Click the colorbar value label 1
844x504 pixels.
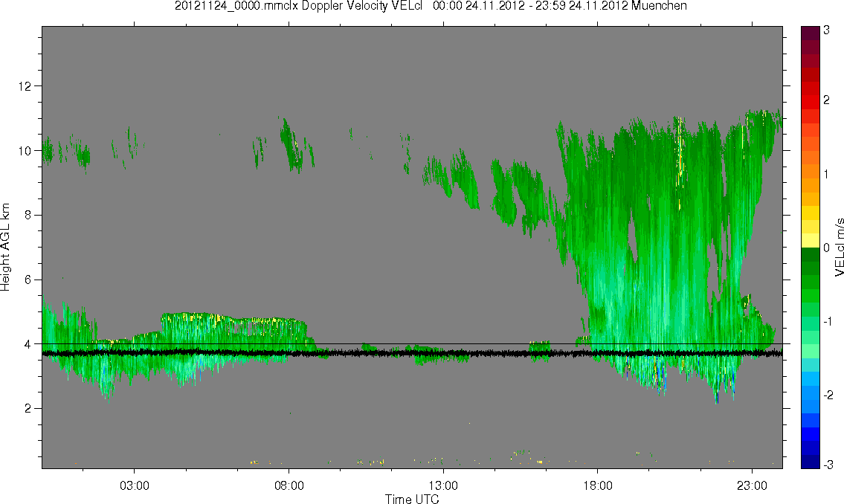tap(827, 174)
